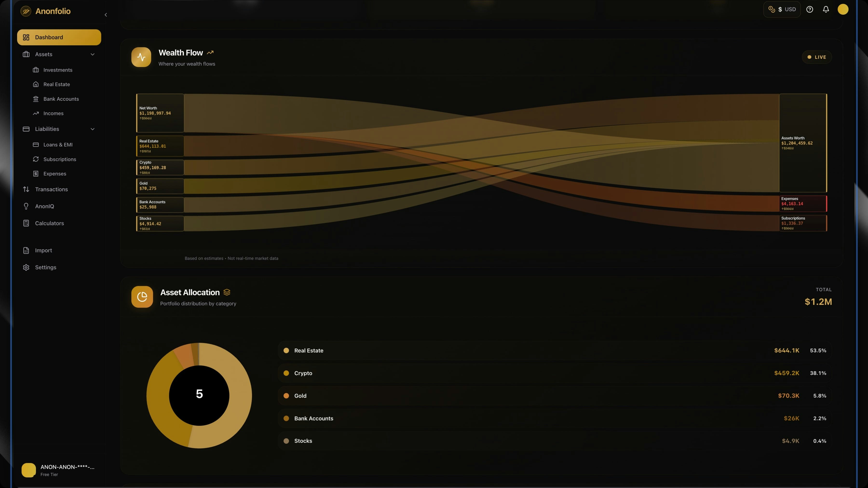
Task: Open Bank Accounts under Assets
Action: tap(61, 99)
